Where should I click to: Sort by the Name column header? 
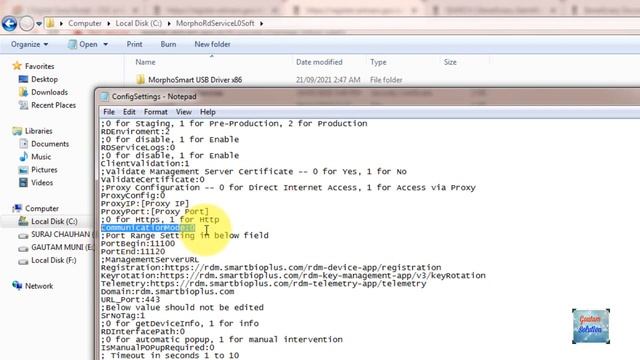click(x=145, y=62)
